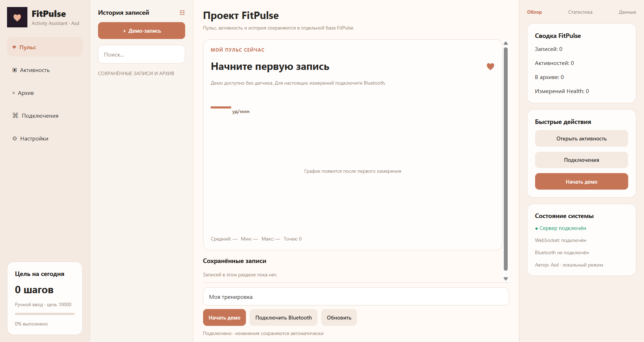Click the Настройки gear icon
Screen dimensions: 644x342
click(x=15, y=138)
